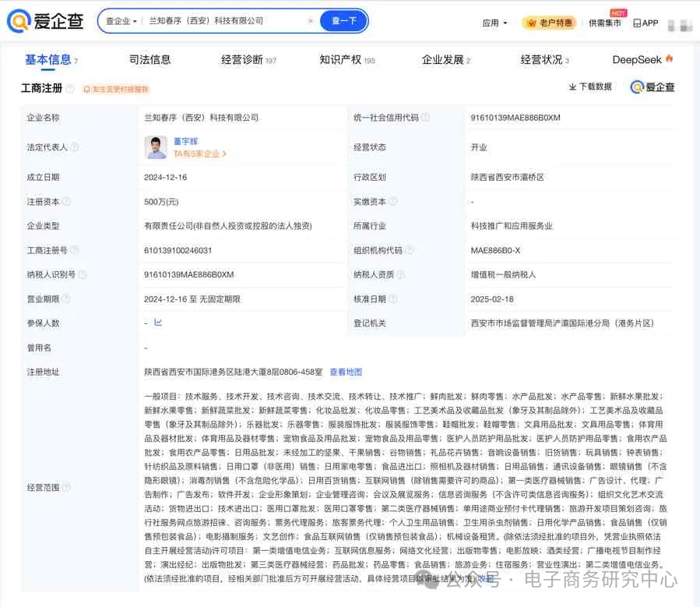The width and height of the screenshot is (700, 607).
Task: Click the help icon next to 营业期限
Action: 66,298
